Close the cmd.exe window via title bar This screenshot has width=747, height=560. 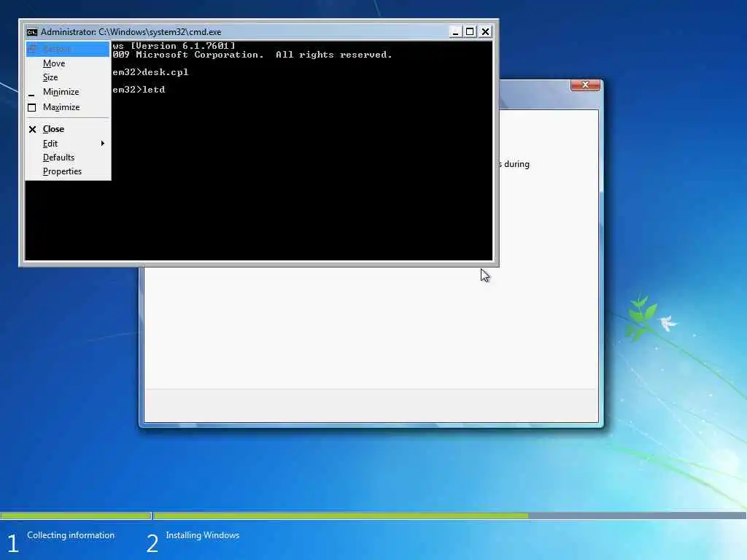485,32
